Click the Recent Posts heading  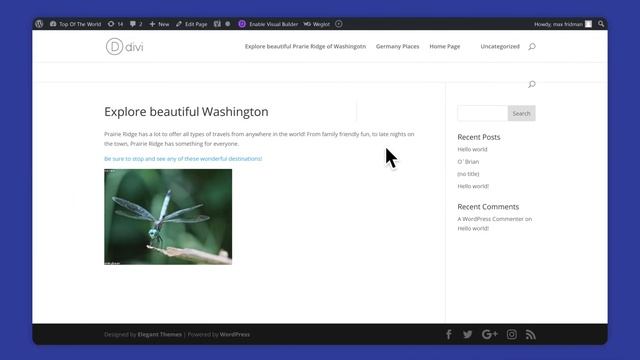(x=479, y=137)
